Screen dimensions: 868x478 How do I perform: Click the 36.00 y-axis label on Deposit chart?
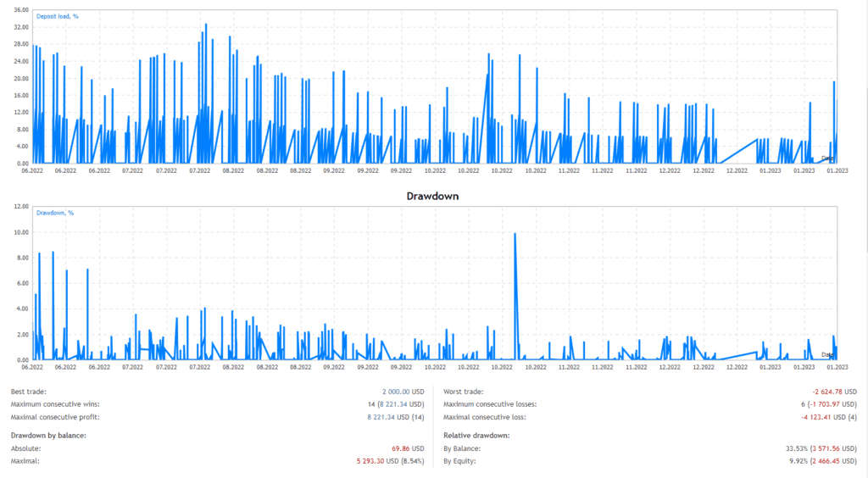click(19, 10)
